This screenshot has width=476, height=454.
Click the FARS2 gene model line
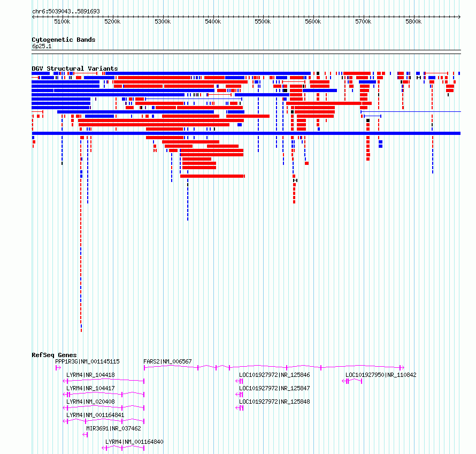pyautogui.click(x=274, y=367)
